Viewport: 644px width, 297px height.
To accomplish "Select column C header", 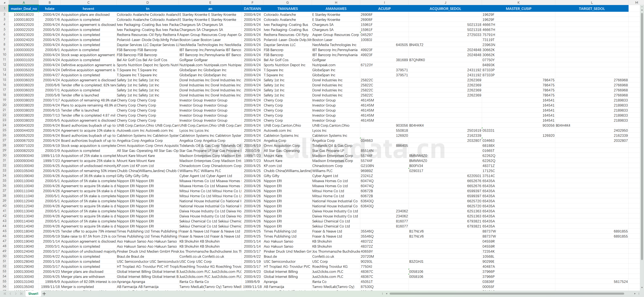I will coord(88,3).
